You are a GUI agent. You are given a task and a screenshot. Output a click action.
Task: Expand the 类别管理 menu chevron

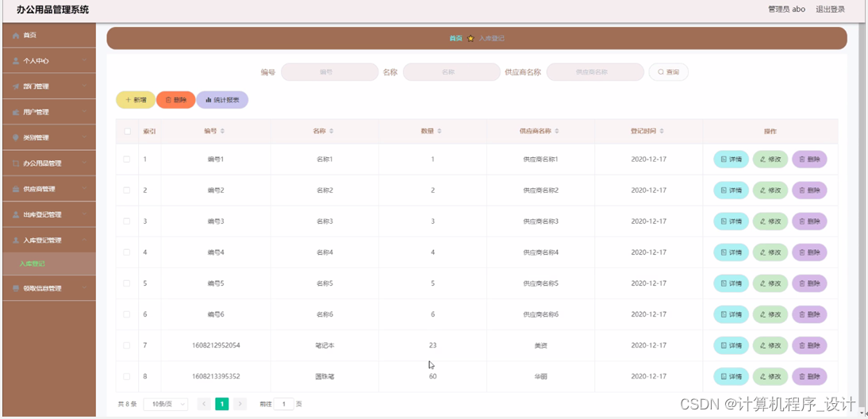coord(84,137)
